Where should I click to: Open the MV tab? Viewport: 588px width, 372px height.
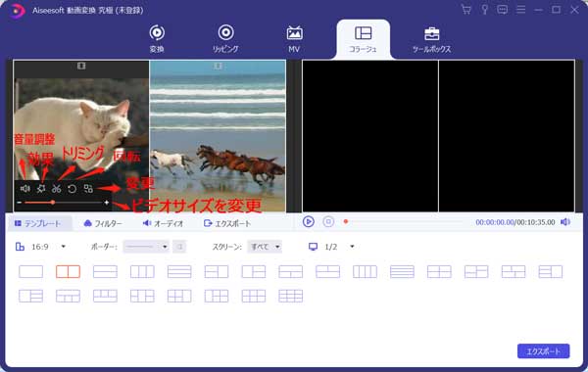(x=294, y=38)
